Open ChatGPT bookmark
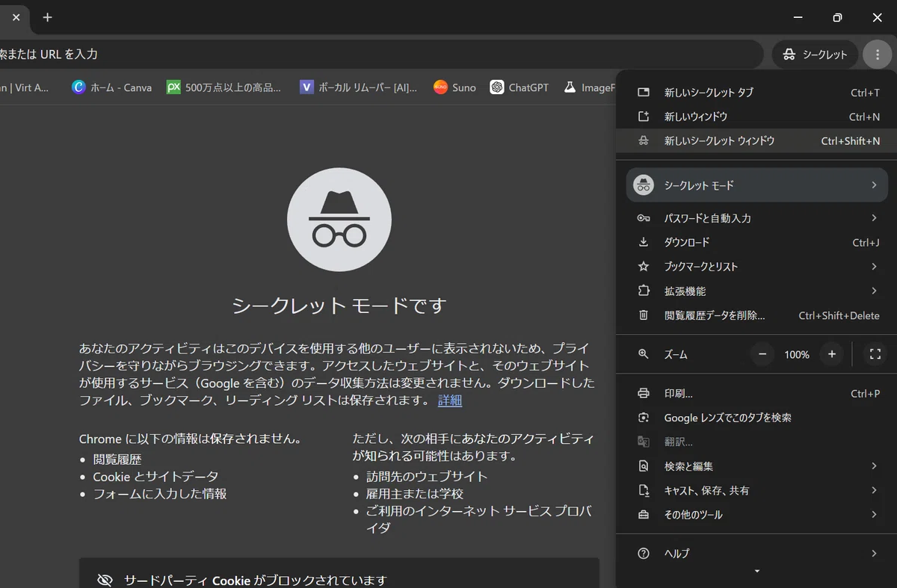The height and width of the screenshot is (588, 897). (520, 87)
